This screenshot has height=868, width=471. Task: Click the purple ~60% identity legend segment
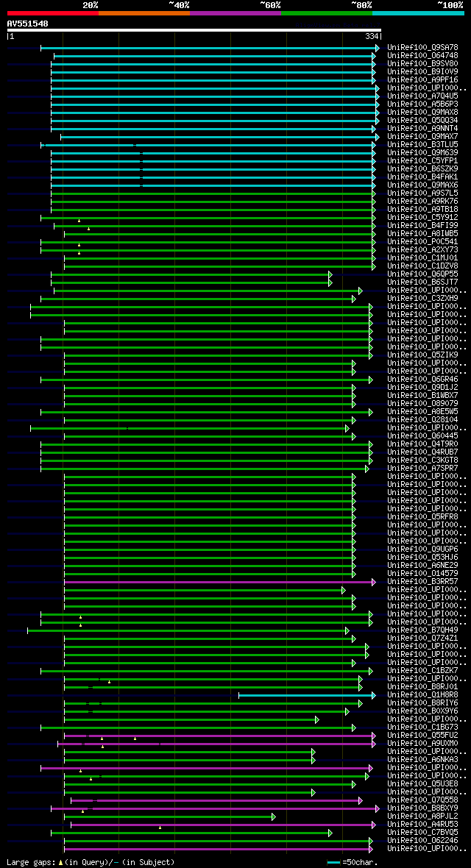click(235, 13)
